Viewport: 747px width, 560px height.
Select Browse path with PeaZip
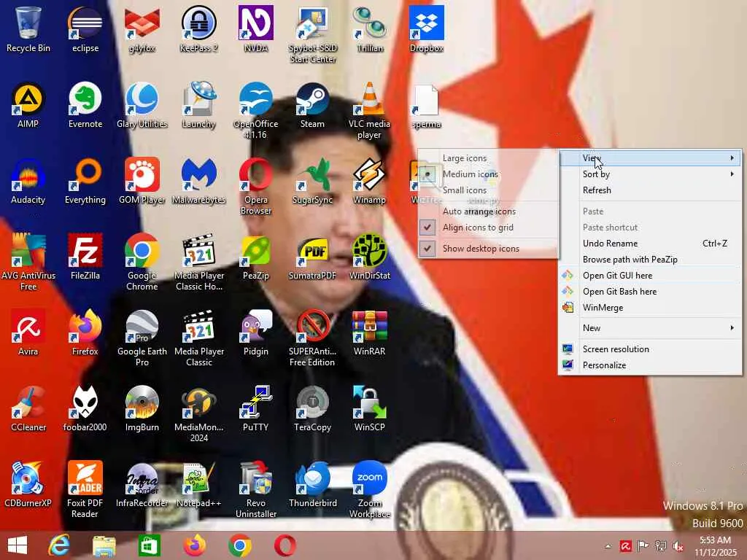650,260
